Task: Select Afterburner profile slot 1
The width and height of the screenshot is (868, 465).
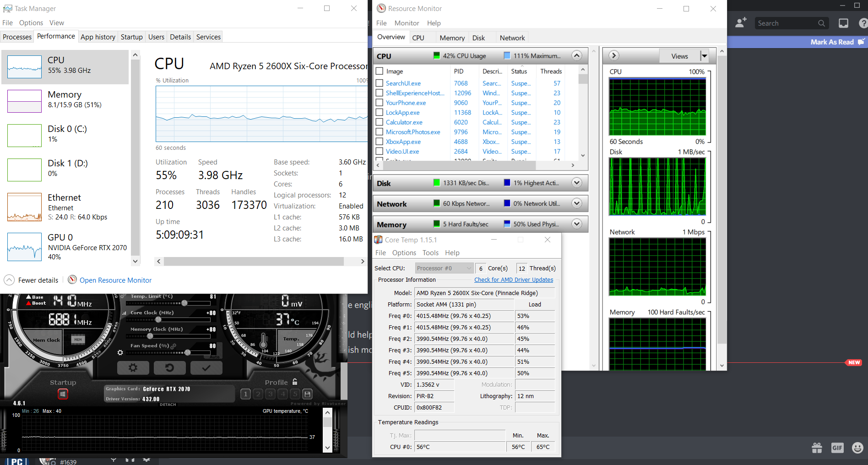Action: coord(246,394)
